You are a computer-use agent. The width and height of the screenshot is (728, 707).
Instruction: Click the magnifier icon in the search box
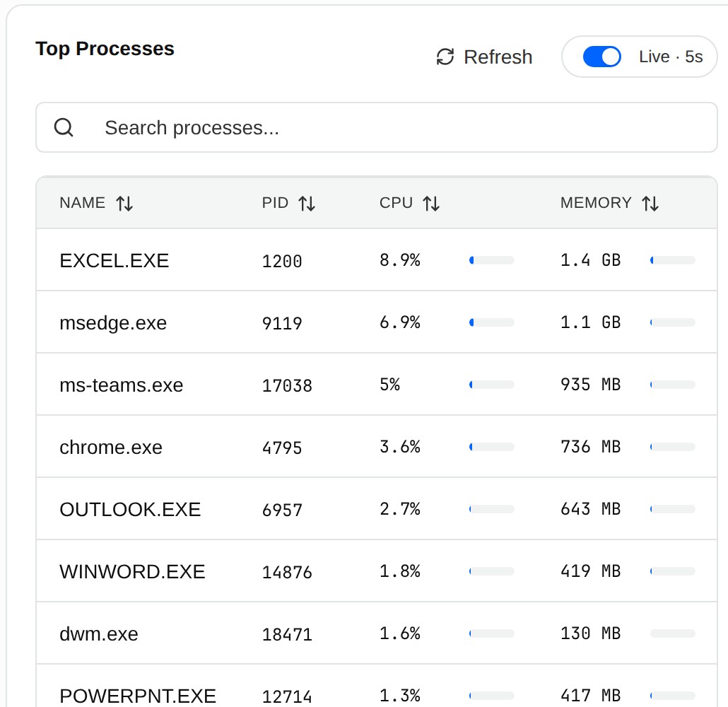pyautogui.click(x=64, y=127)
